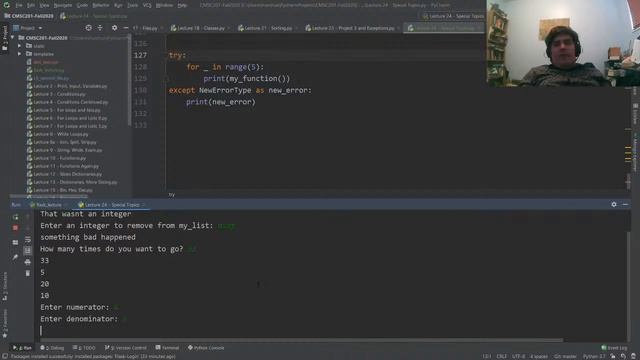Image resolution: width=640 pixels, height=360 pixels.
Task: Click the print icon in Run console
Action: click(x=28, y=262)
